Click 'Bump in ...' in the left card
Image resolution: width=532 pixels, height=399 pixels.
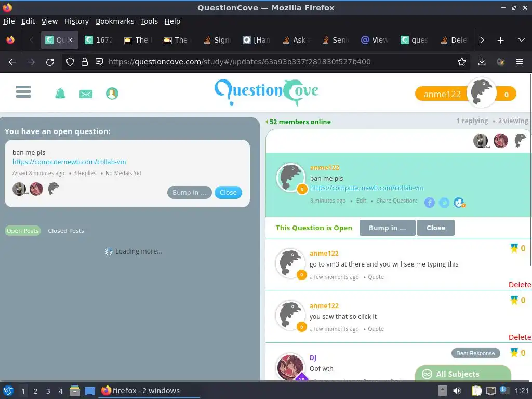point(189,192)
